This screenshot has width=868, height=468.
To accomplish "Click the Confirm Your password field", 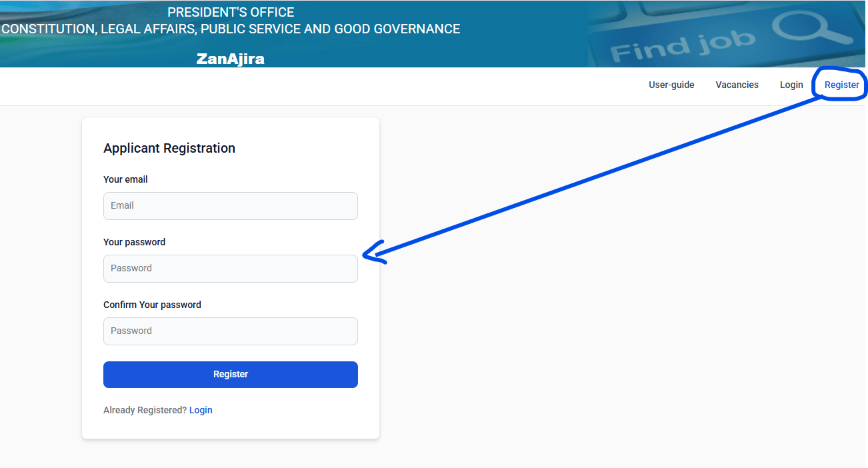I will 230,331.
